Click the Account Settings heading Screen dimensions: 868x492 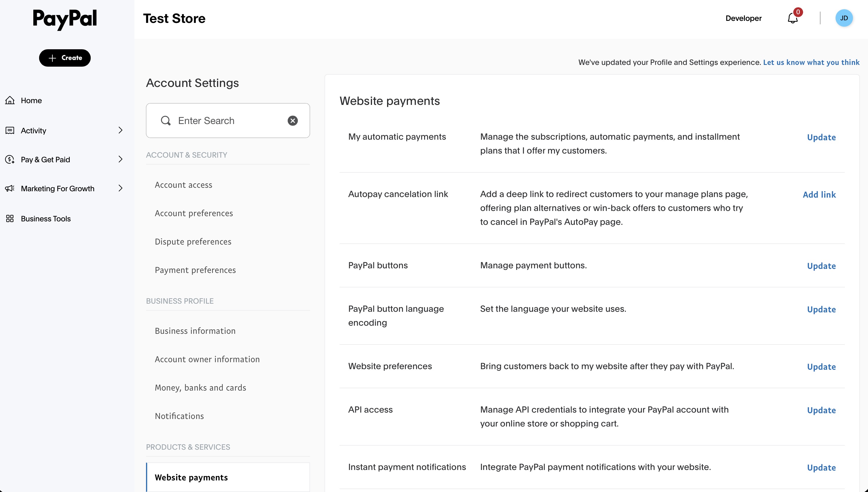192,83
